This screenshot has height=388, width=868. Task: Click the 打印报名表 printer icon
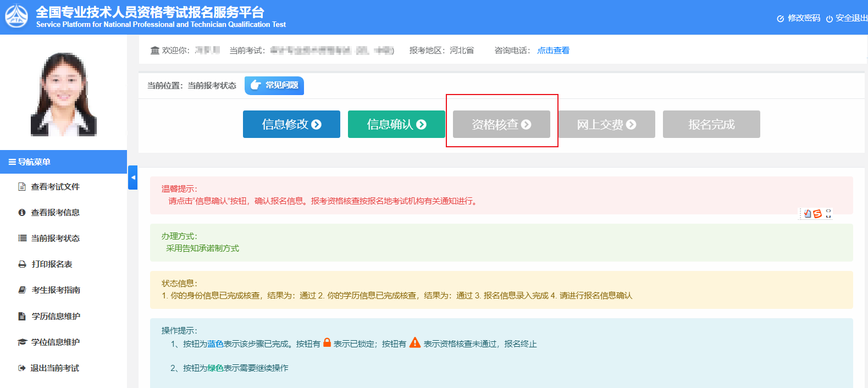tap(22, 264)
